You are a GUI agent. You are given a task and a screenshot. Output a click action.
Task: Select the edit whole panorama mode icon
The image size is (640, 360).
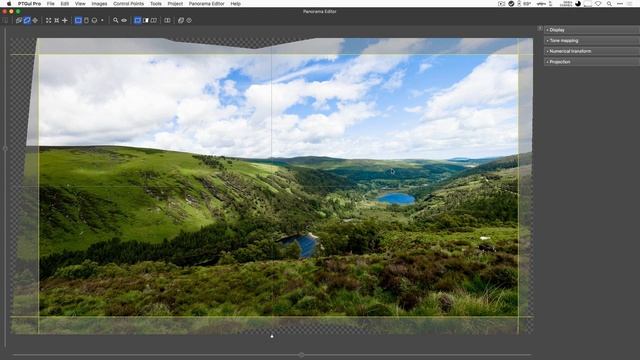pyautogui.click(x=19, y=20)
